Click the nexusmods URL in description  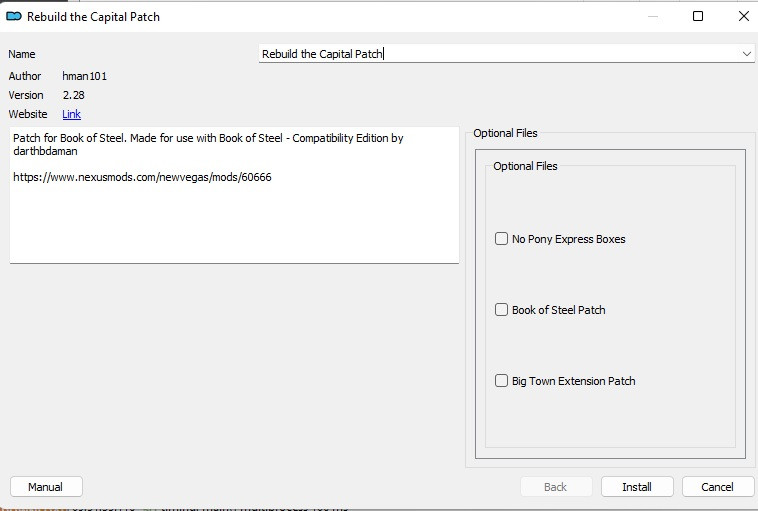coord(142,177)
